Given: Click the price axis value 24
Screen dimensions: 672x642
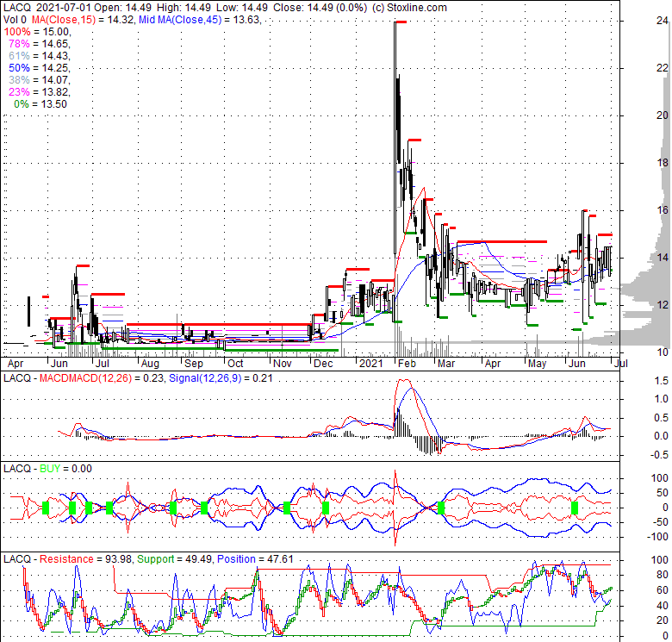Looking at the screenshot, I should [663, 20].
